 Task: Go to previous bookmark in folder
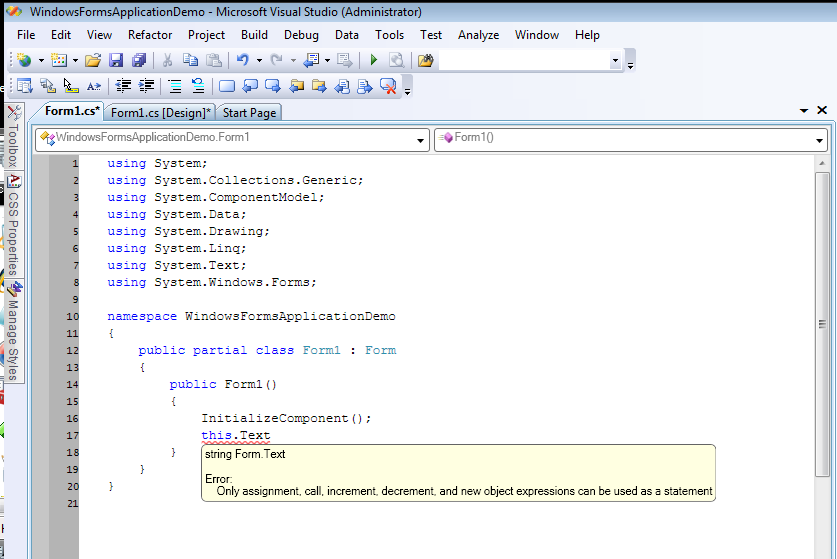point(296,85)
